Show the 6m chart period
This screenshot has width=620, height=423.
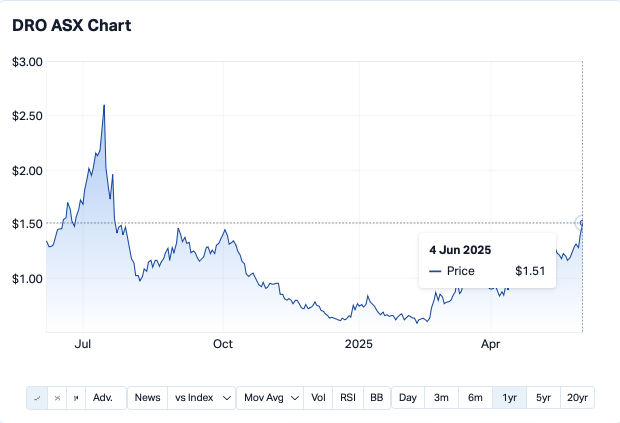click(x=475, y=398)
